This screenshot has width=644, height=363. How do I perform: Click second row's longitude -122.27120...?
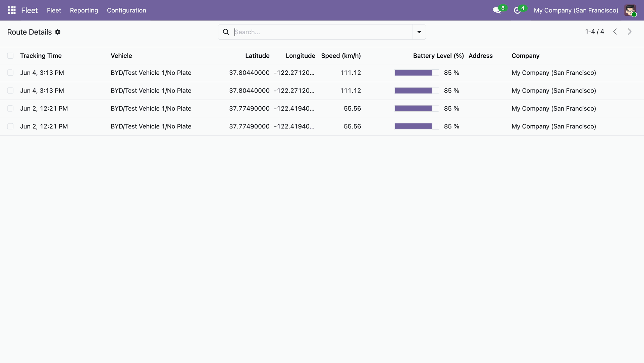[x=294, y=90]
